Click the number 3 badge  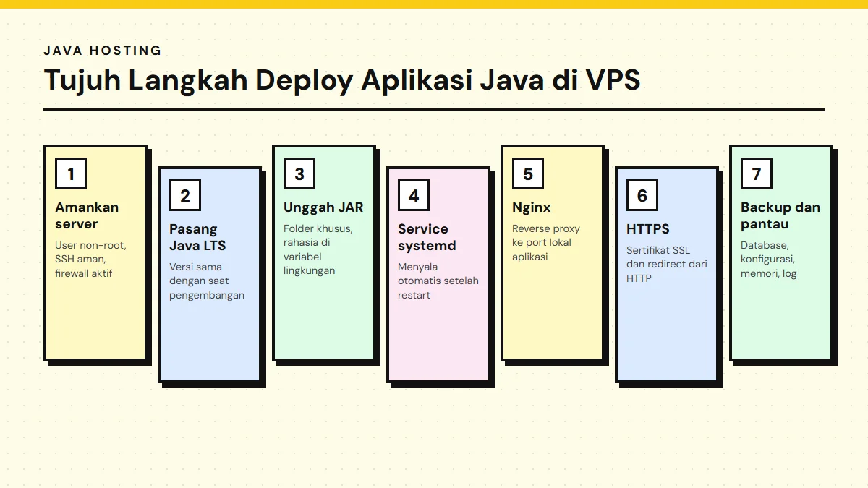click(299, 174)
